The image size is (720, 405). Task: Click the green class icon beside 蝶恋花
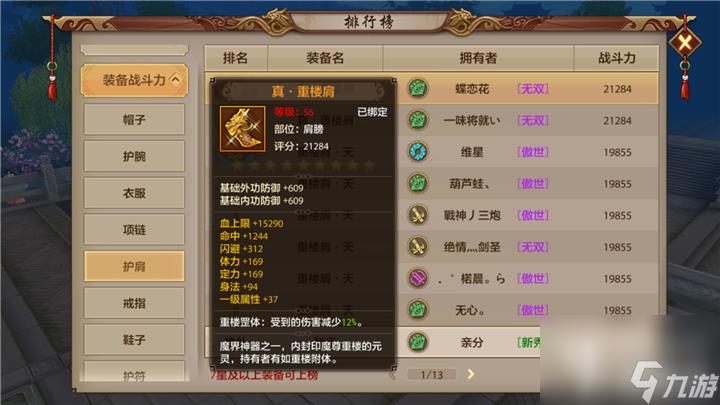point(418,89)
